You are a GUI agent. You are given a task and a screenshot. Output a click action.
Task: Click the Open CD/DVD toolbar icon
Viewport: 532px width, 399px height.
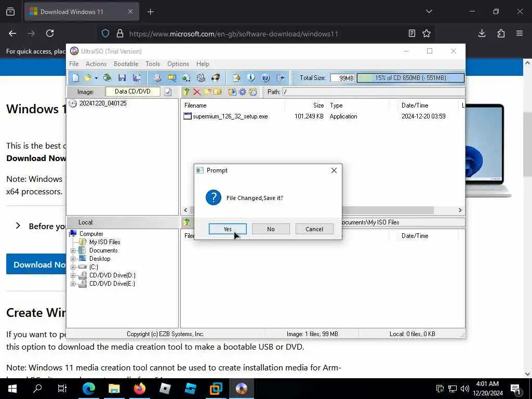click(107, 78)
